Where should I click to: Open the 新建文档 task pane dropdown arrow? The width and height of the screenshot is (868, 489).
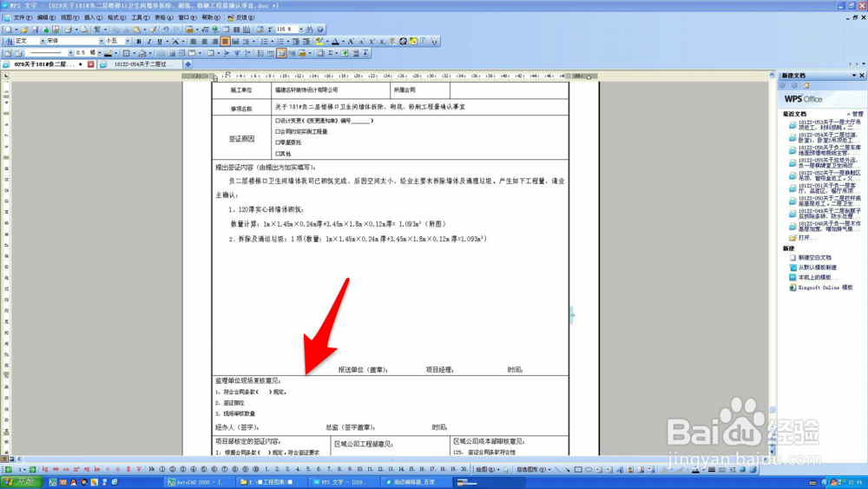(x=853, y=76)
